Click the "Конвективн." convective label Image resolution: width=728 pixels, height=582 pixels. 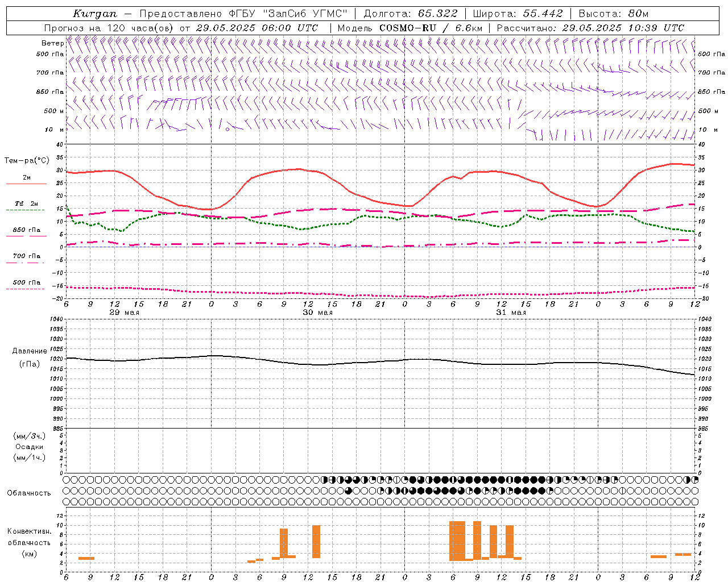[x=30, y=531]
